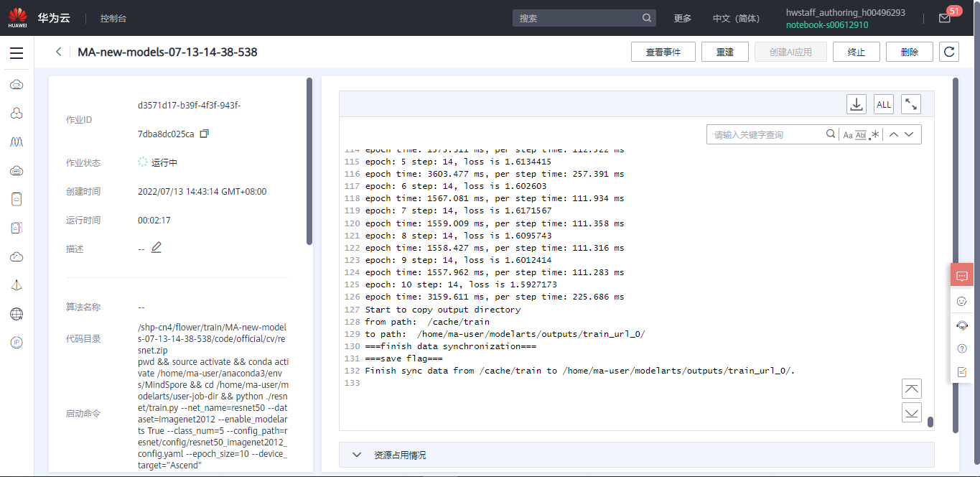Click the ALL button to show the full log
The image size is (980, 477).
point(884,104)
